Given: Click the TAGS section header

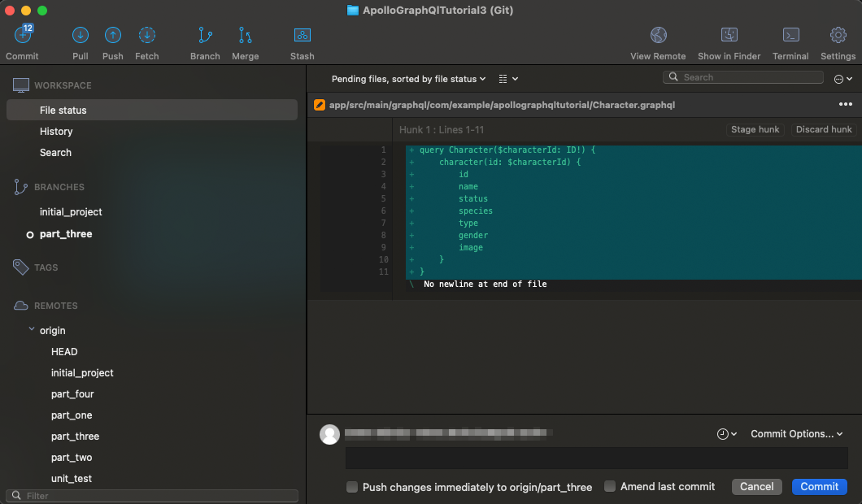Looking at the screenshot, I should [x=46, y=267].
